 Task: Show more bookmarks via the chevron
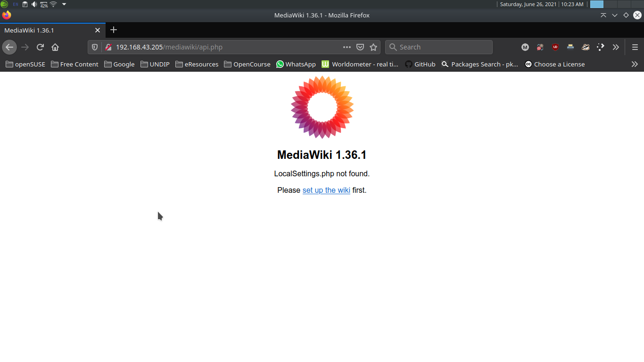pyautogui.click(x=635, y=64)
